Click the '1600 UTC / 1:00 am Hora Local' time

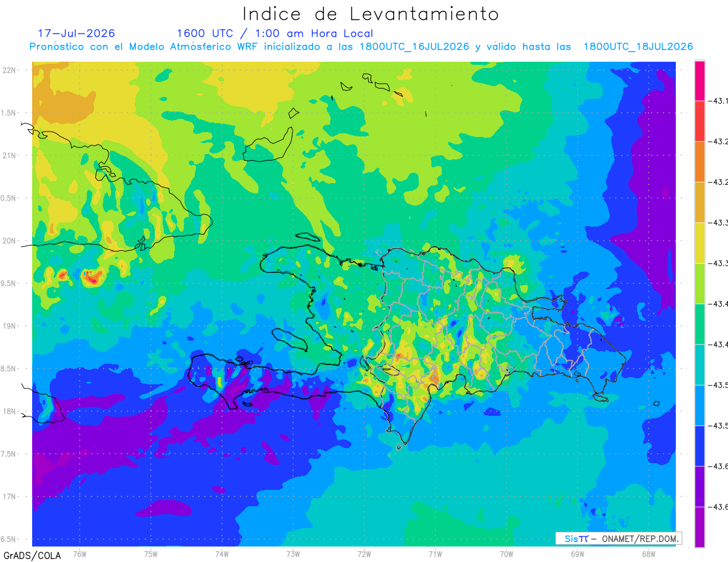(275, 33)
